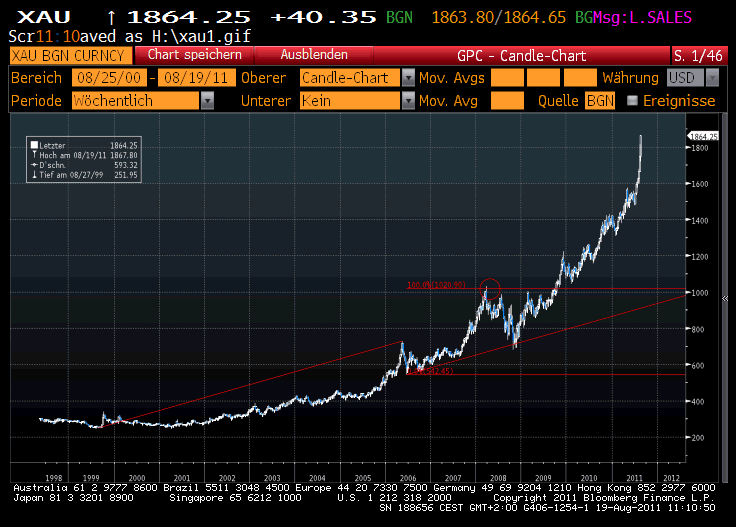This screenshot has width=736, height=527.
Task: Click the 1800 price axis label
Action: coord(699,148)
